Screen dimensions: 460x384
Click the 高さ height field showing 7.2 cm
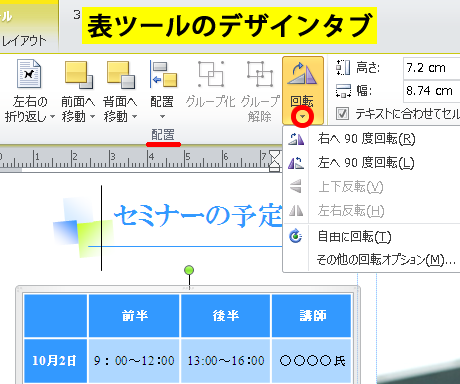(432, 68)
